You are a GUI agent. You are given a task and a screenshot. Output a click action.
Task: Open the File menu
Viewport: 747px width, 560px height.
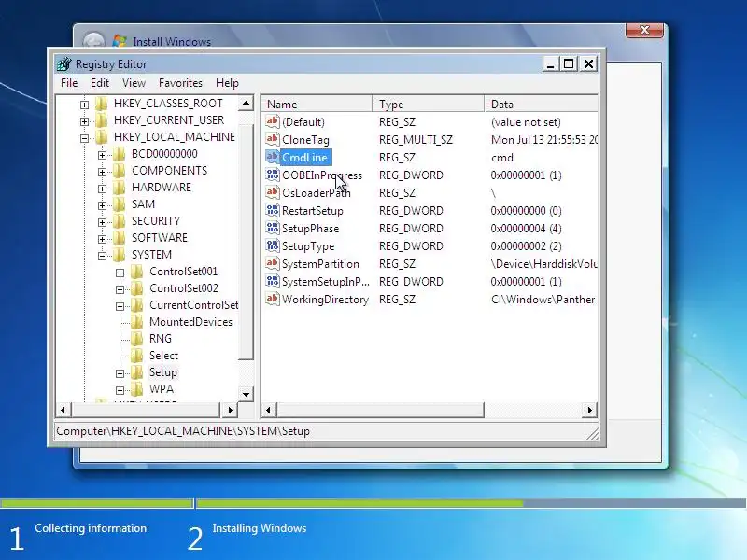69,83
